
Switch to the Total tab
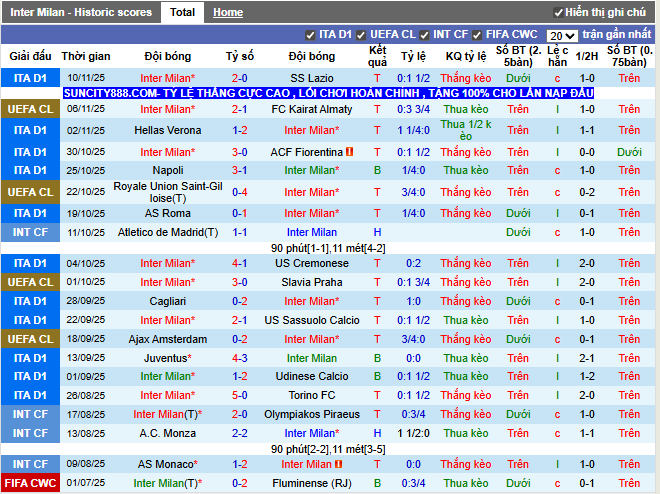click(x=182, y=12)
